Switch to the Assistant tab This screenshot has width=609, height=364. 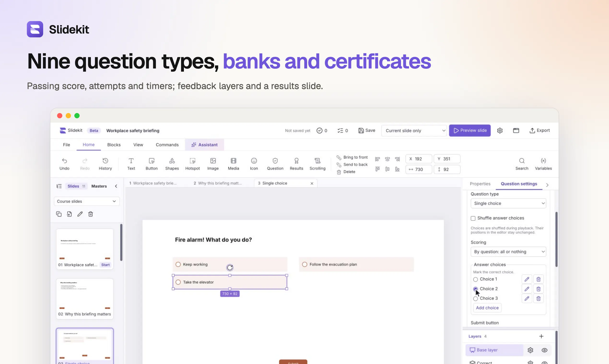click(x=204, y=145)
